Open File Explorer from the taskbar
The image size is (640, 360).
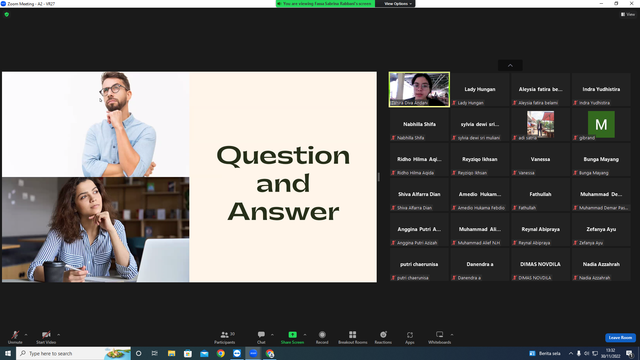click(x=171, y=353)
